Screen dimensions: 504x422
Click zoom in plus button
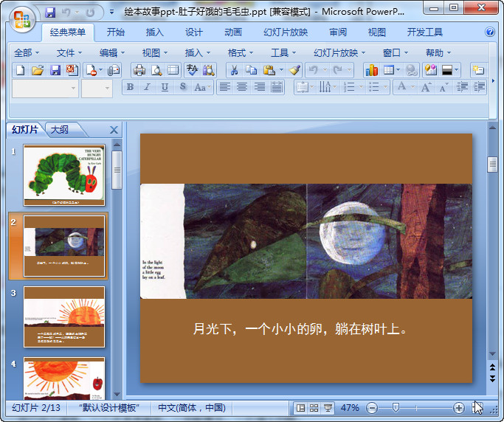pos(459,408)
